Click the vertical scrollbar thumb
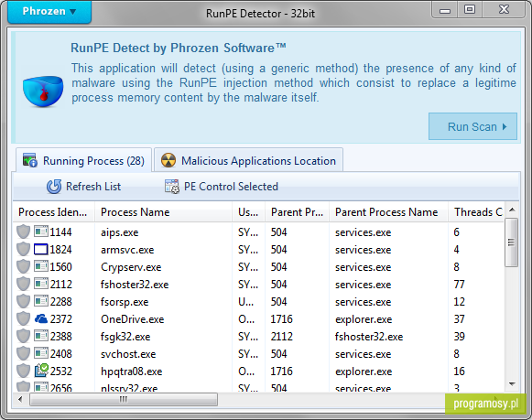The image size is (532, 420). click(511, 242)
